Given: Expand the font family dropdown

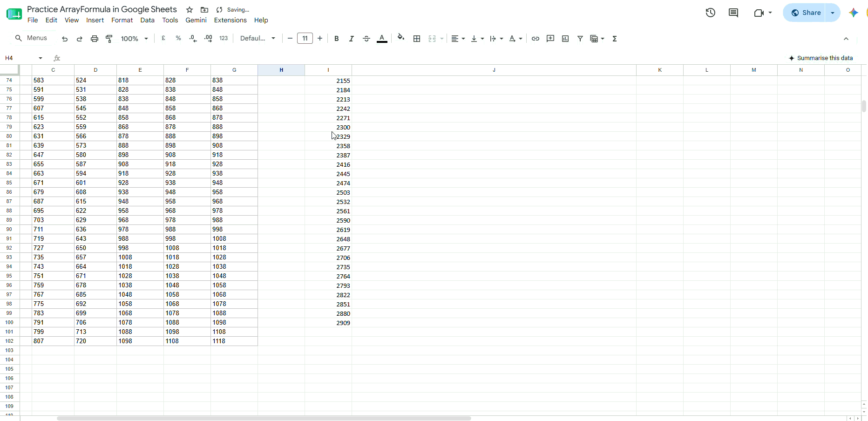Looking at the screenshot, I should (x=258, y=39).
